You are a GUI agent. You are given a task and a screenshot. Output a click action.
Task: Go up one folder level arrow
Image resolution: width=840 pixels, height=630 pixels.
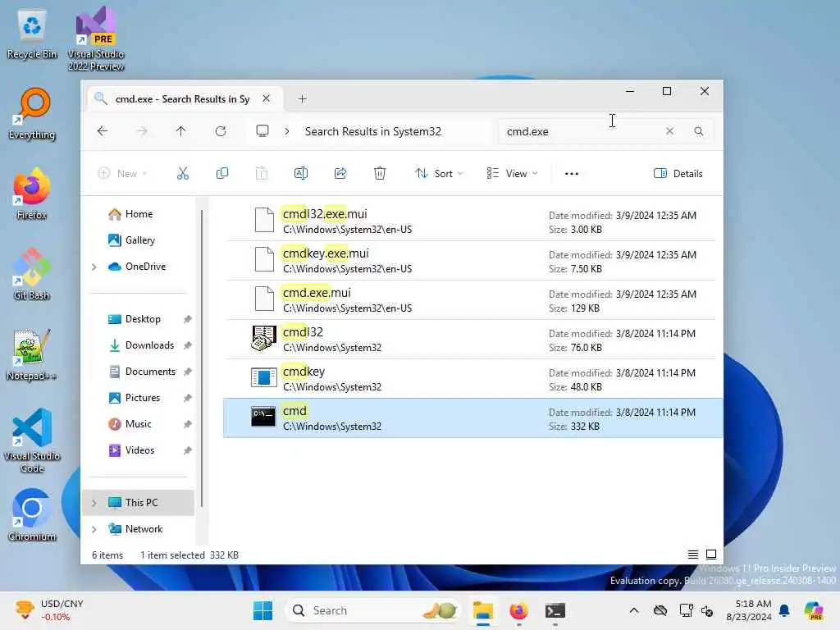coord(181,131)
